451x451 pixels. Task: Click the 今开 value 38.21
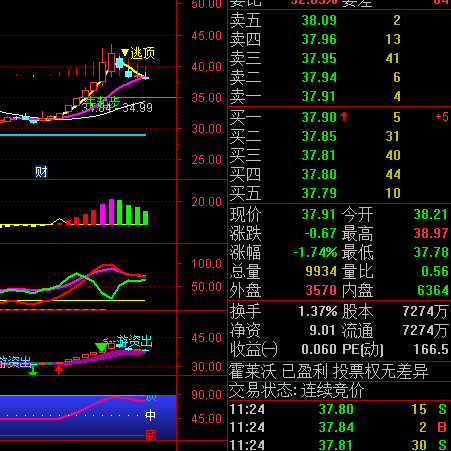(430, 214)
